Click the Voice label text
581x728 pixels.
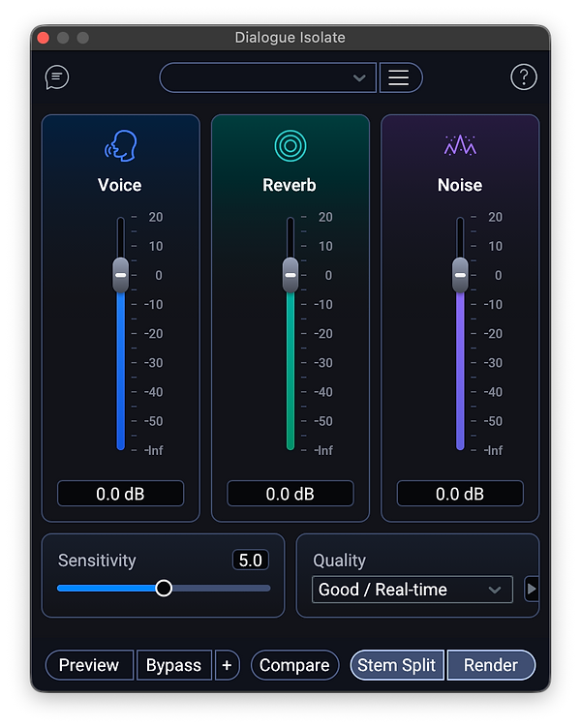(x=120, y=185)
